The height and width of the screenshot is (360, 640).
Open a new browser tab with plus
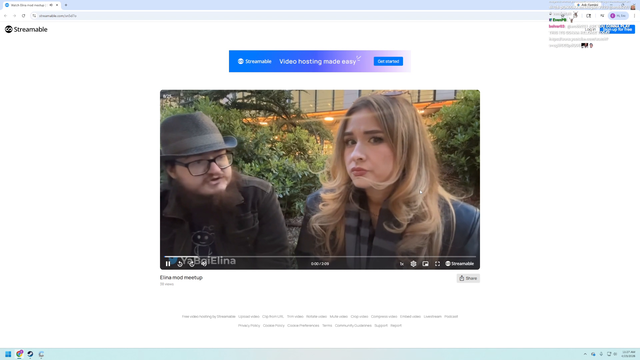tap(66, 5)
